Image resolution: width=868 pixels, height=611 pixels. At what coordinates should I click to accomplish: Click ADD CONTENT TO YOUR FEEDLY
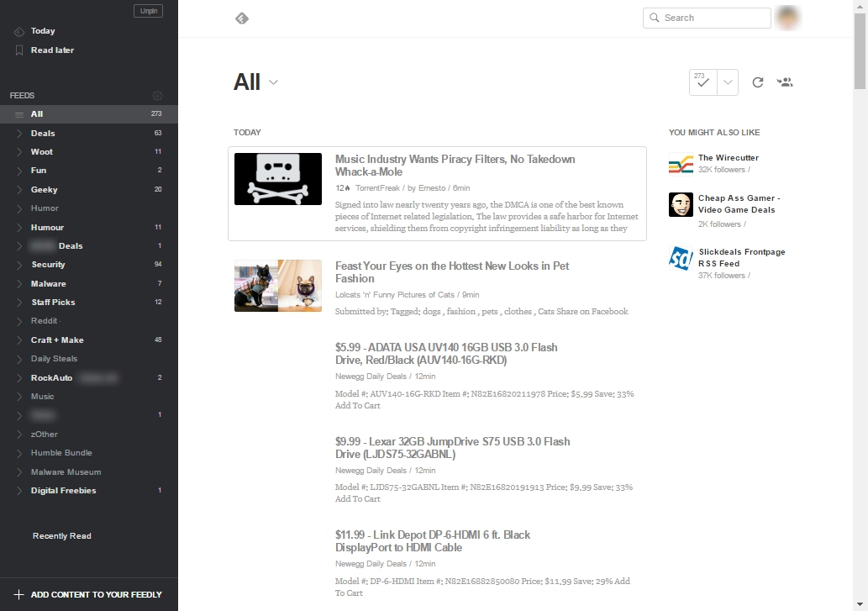coord(88,594)
